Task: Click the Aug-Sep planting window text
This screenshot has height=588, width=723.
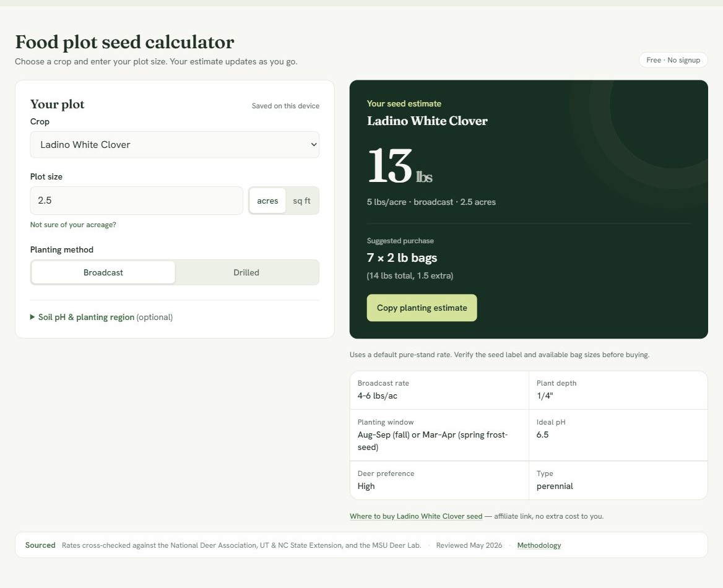Action: (433, 441)
